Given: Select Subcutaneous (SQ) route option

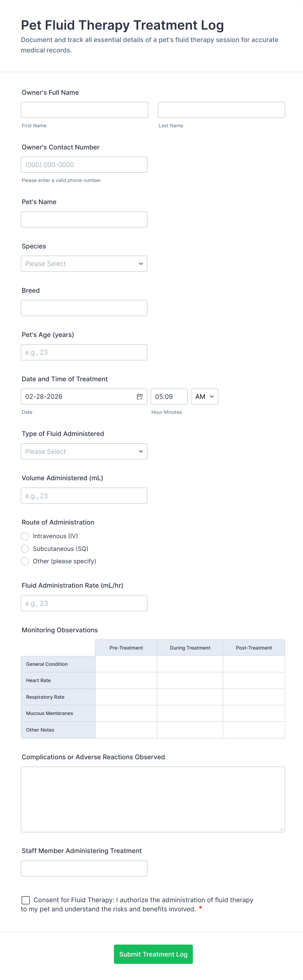Looking at the screenshot, I should [x=25, y=549].
